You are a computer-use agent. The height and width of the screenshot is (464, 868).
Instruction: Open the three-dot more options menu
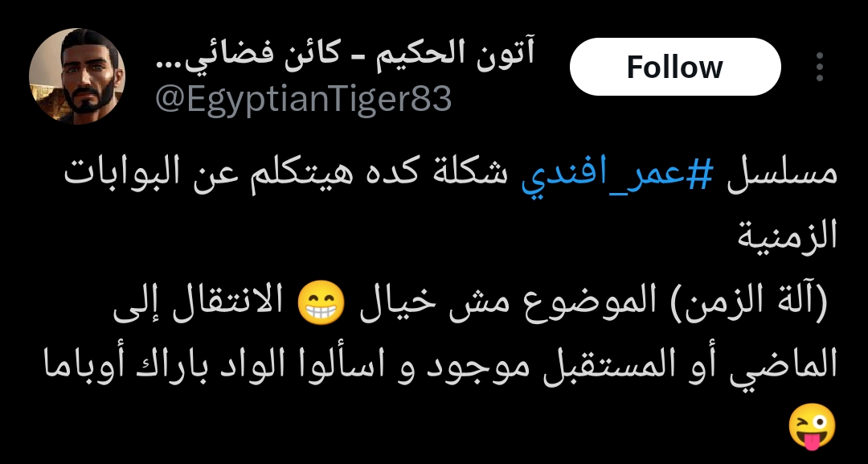click(x=820, y=67)
